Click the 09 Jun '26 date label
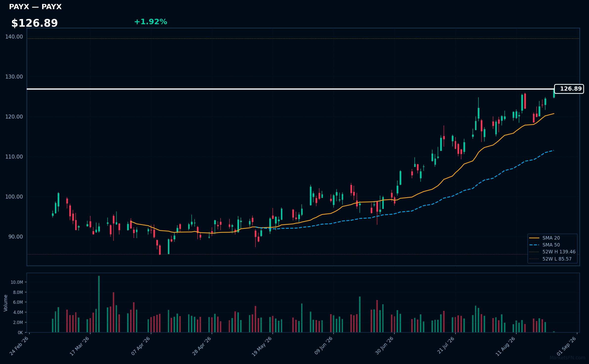 pos(323,346)
